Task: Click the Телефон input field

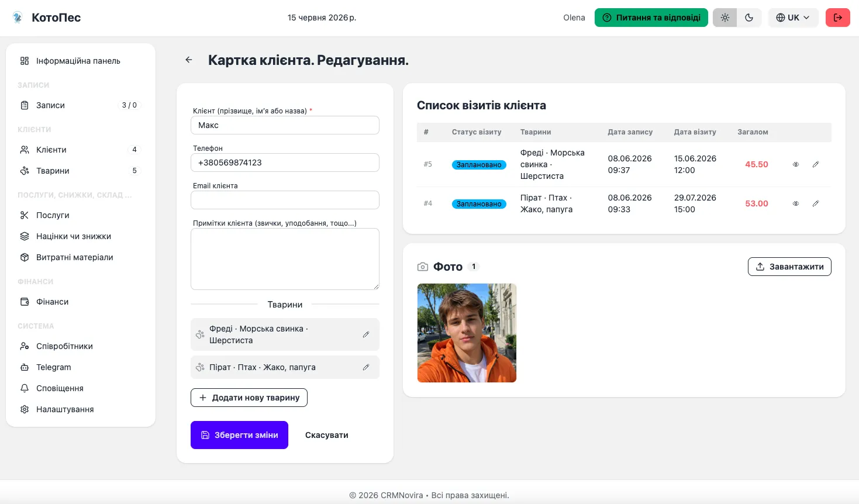Action: 285,163
